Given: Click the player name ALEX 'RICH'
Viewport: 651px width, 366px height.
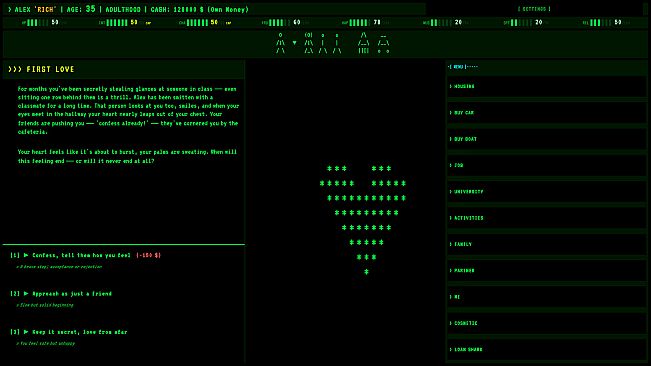Looking at the screenshot, I should pos(35,9).
